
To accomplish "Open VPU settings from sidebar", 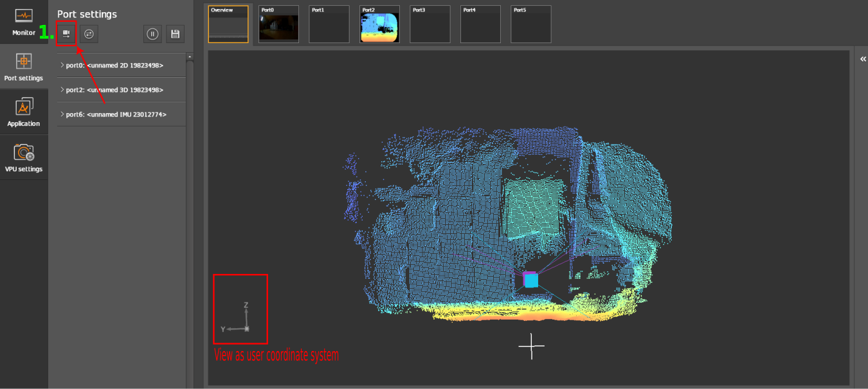I will 24,158.
